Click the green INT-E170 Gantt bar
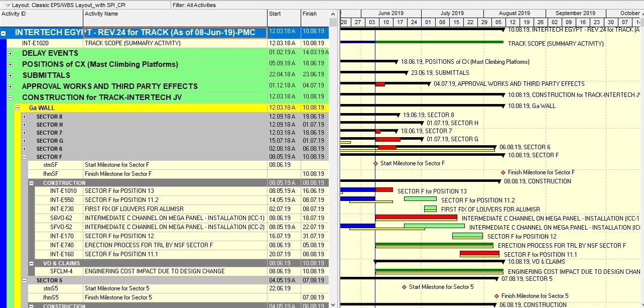 [467, 235]
